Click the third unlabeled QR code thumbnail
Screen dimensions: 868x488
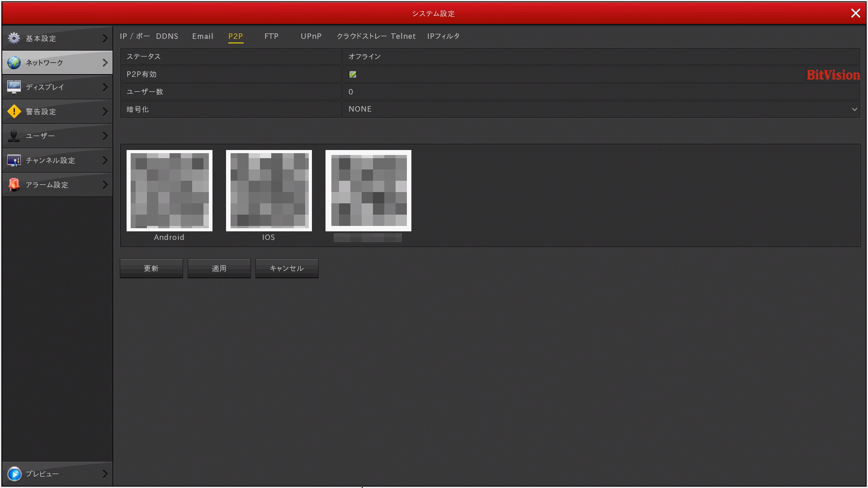point(368,191)
